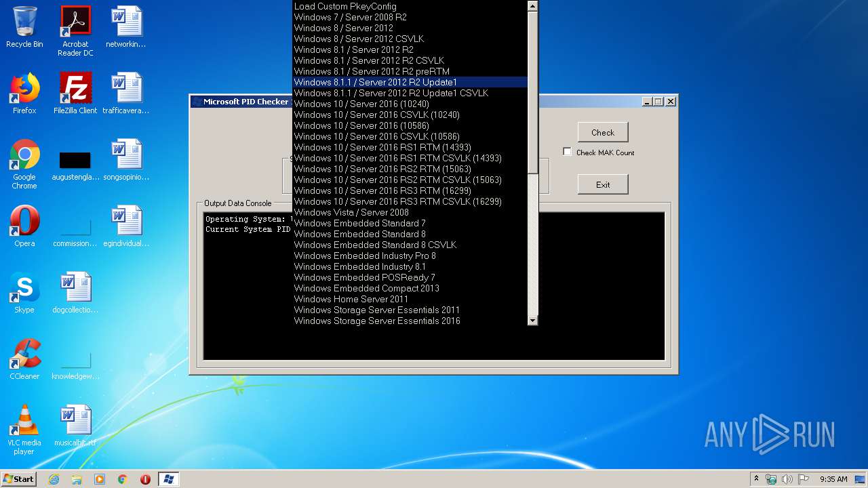This screenshot has height=488, width=868.
Task: Choose Windows Embedded Standard 7
Action: 410,223
